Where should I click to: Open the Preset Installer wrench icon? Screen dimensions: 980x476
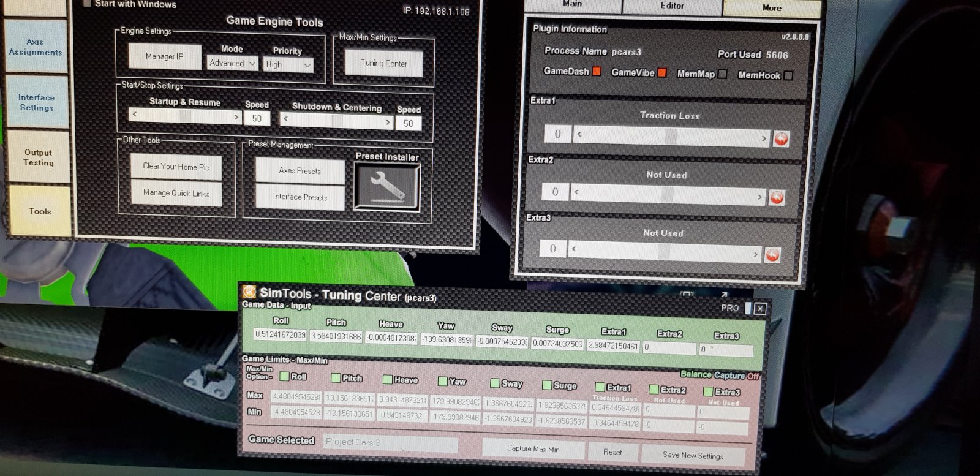387,188
